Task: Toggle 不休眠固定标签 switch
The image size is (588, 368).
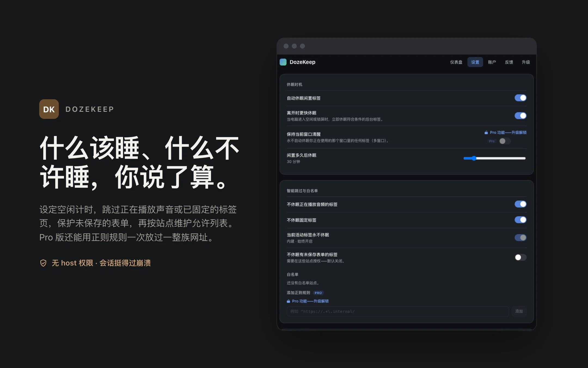Action: pos(520,220)
